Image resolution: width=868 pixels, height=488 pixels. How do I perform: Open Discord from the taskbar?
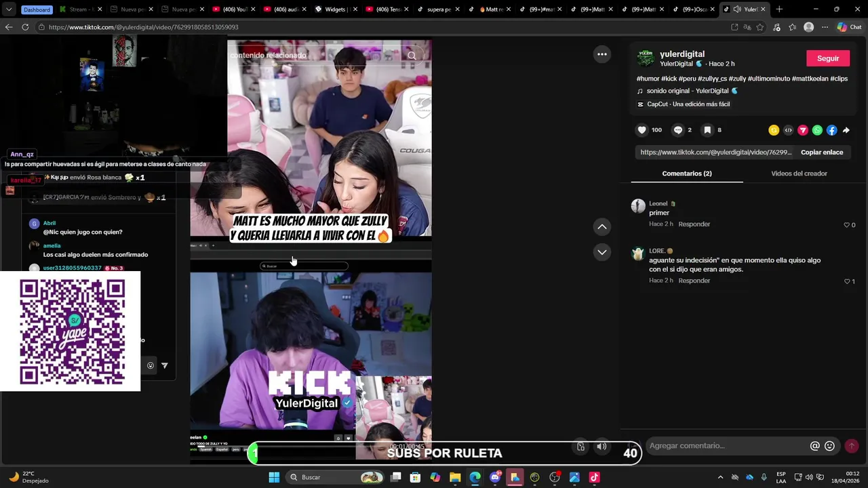(495, 477)
